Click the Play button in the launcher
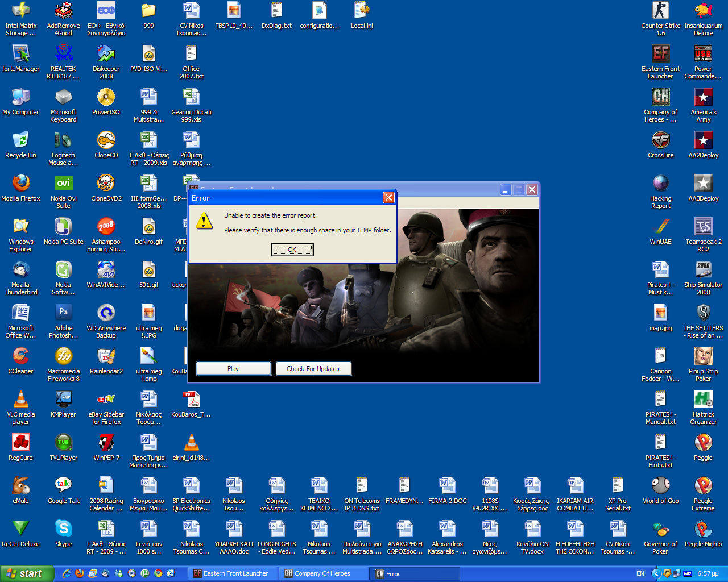 pos(233,369)
